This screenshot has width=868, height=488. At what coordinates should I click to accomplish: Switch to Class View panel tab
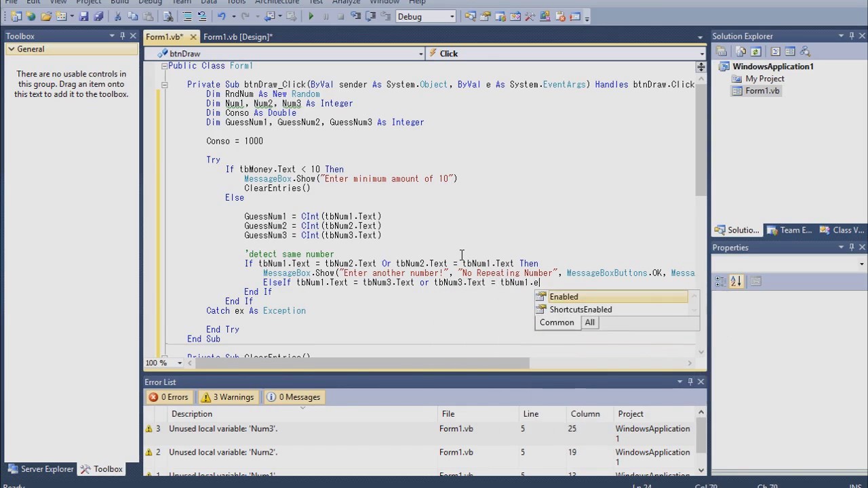[x=841, y=230]
